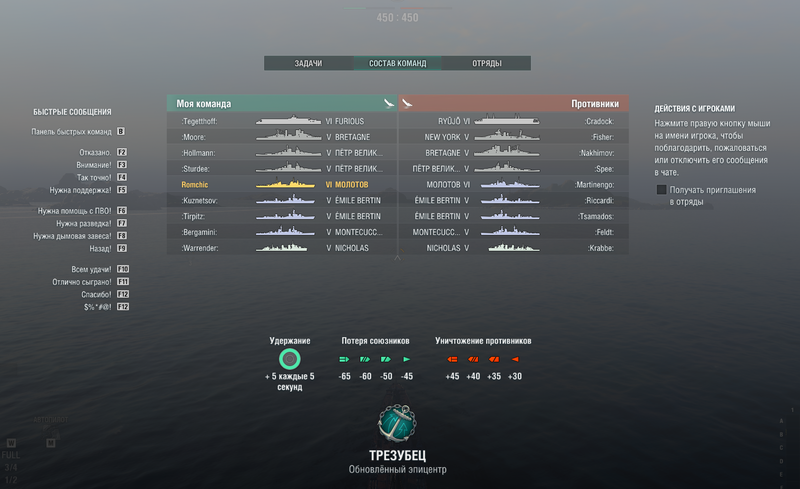Click the Нужна дымовая завеса! F8 command
The width and height of the screenshot is (800, 489).
80,236
